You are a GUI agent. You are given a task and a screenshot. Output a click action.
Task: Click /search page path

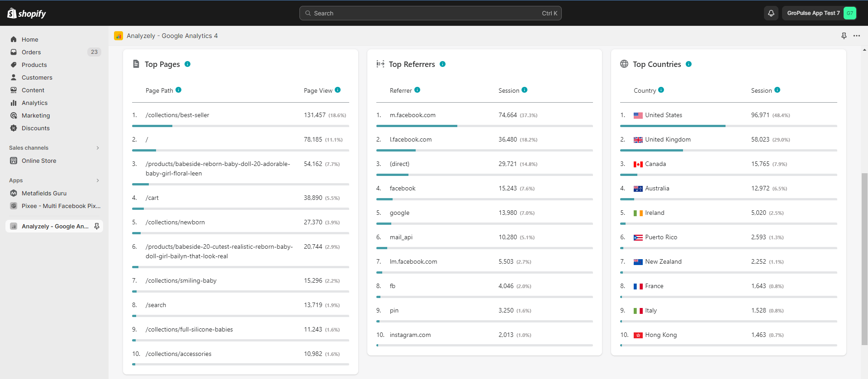point(156,305)
